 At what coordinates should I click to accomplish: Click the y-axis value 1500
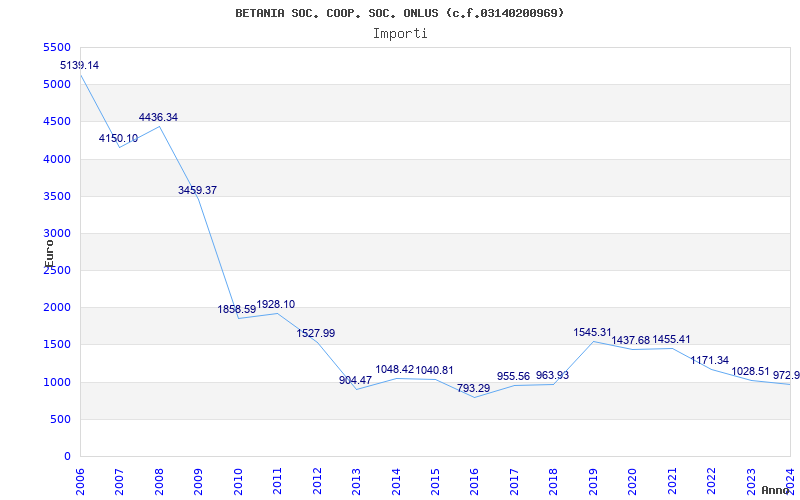pyautogui.click(x=57, y=345)
